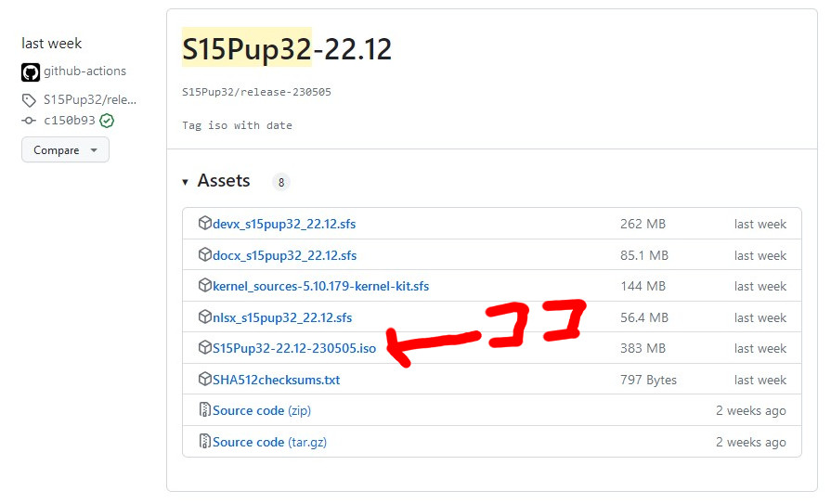Click 'last week' in the S15Pup32-22.12-230505.iso row
Viewport: 831px width, 504px height.
(760, 348)
